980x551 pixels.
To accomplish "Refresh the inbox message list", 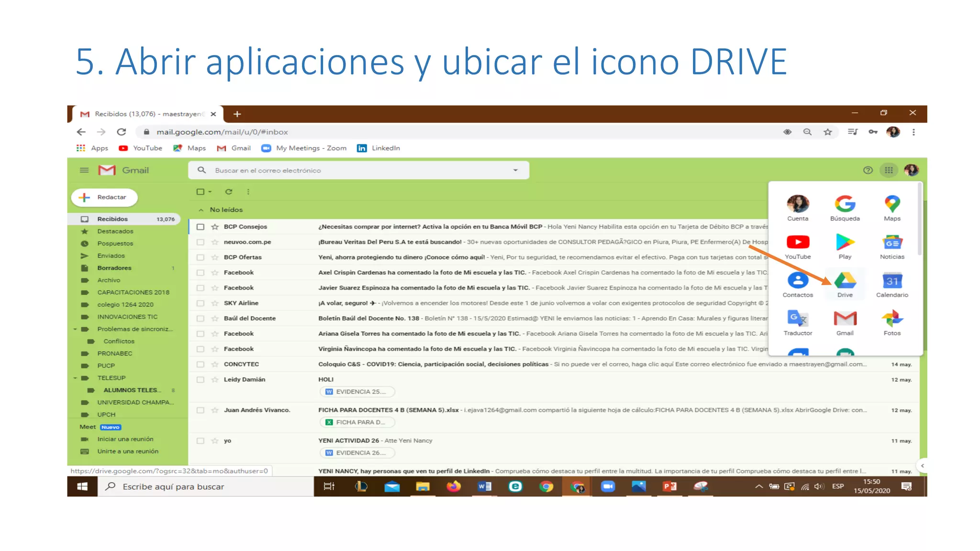I will (229, 192).
